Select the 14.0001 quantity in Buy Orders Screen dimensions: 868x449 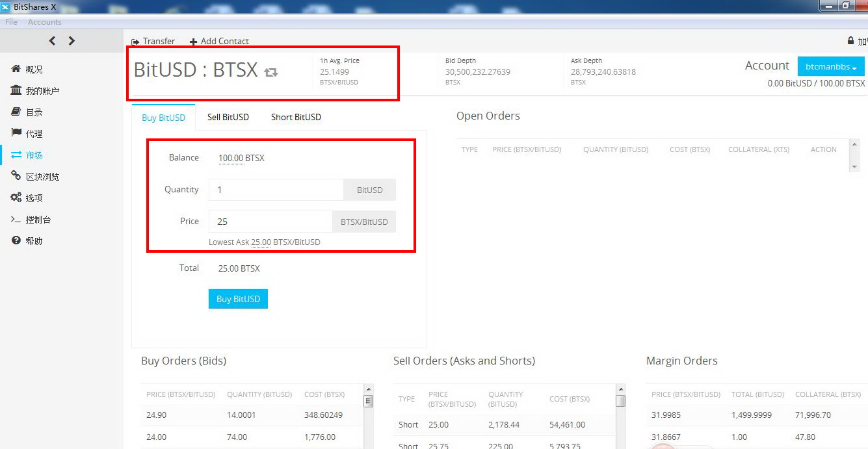coord(241,415)
